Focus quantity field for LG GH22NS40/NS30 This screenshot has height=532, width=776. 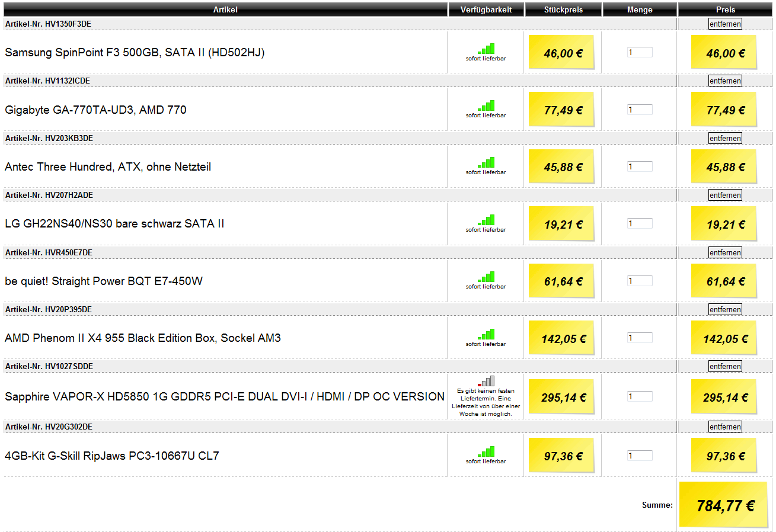[x=640, y=223]
